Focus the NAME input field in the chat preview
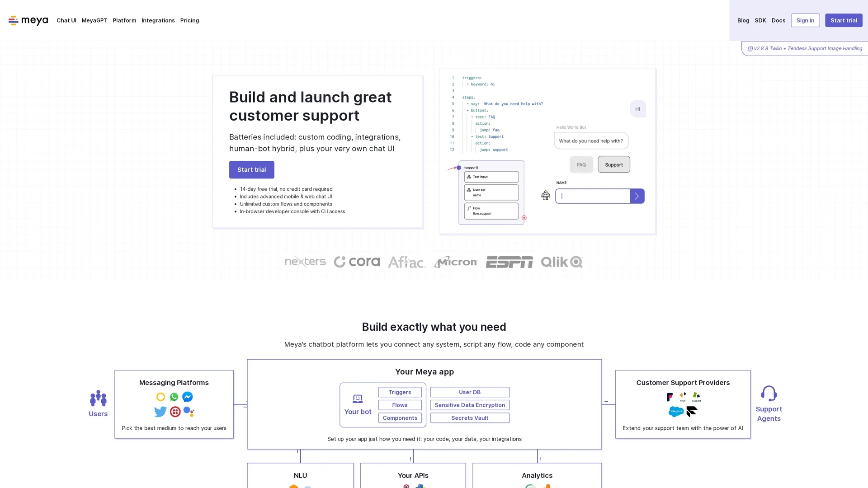The width and height of the screenshot is (868, 488). pos(593,196)
